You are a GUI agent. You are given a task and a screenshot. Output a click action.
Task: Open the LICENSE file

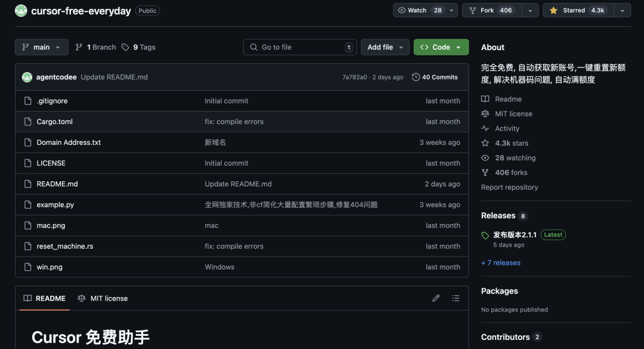coord(51,163)
